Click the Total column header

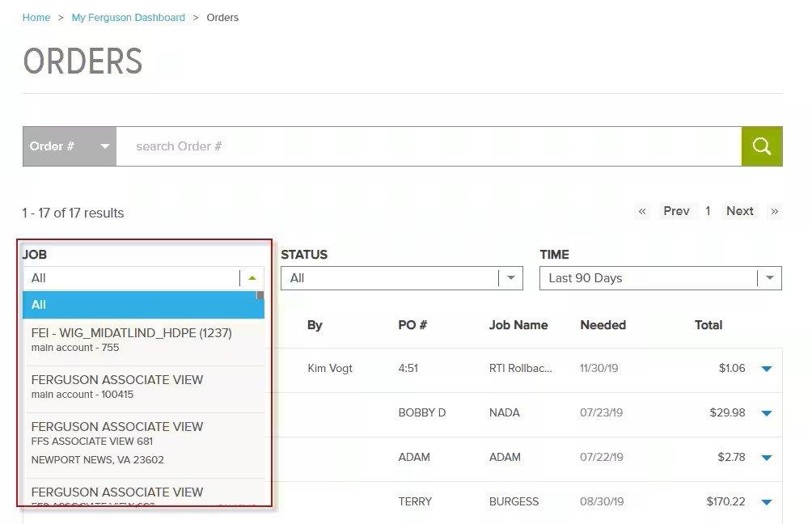tap(708, 325)
